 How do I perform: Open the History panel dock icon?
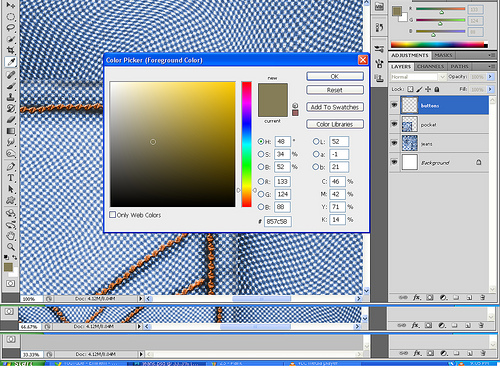tap(379, 27)
